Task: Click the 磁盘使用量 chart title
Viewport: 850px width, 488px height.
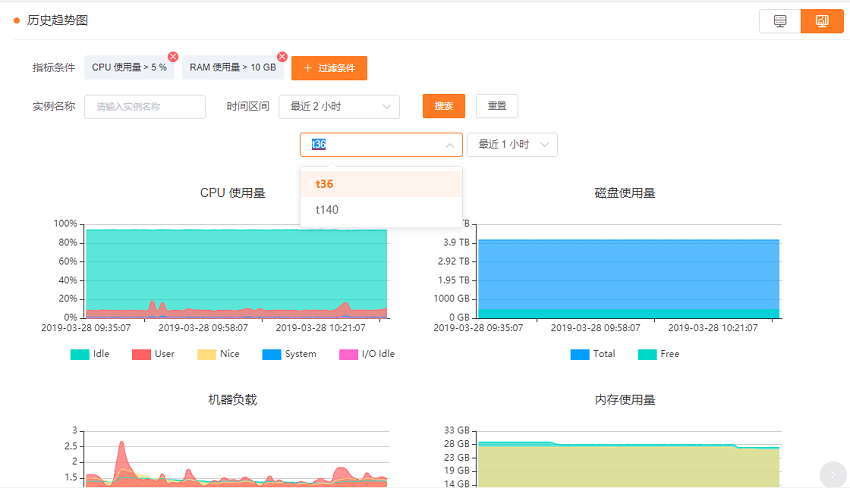Action: (625, 193)
